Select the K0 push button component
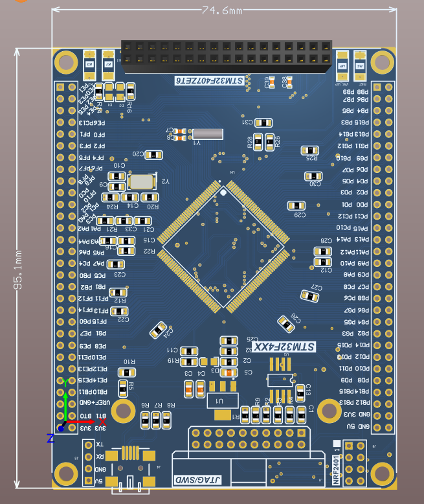 [x=89, y=65]
